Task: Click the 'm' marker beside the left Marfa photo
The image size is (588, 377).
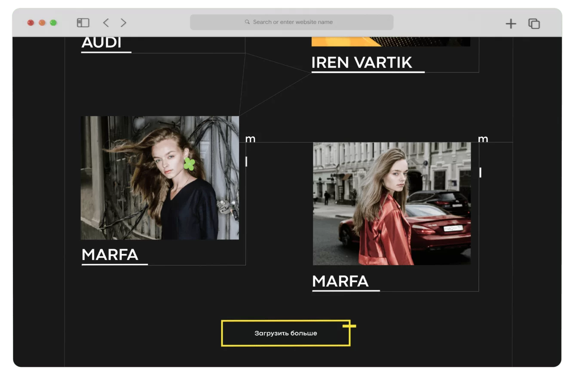Action: point(251,139)
